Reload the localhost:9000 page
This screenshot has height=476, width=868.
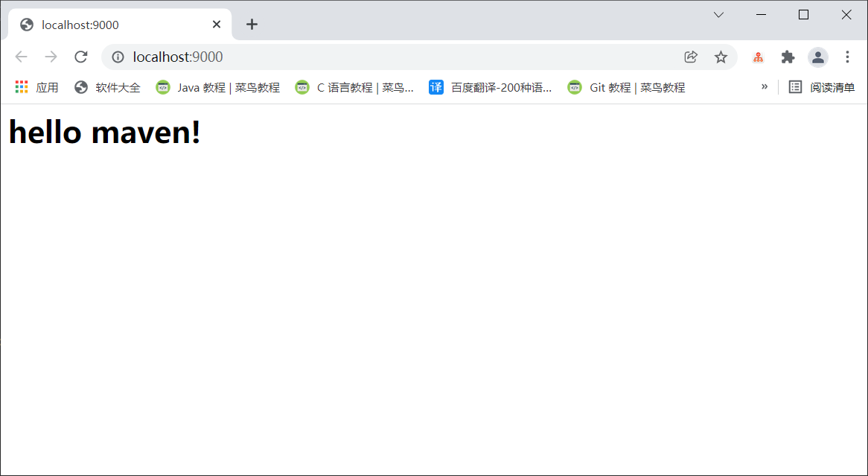click(x=81, y=57)
